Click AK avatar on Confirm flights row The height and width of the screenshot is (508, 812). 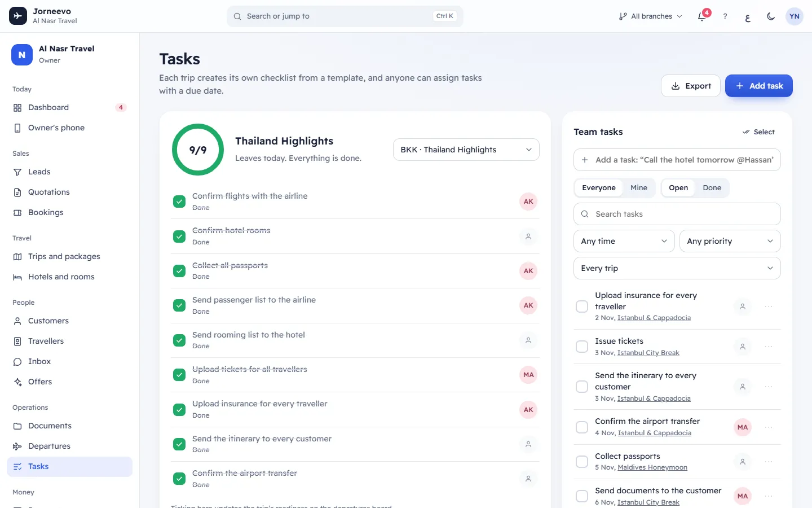528,202
